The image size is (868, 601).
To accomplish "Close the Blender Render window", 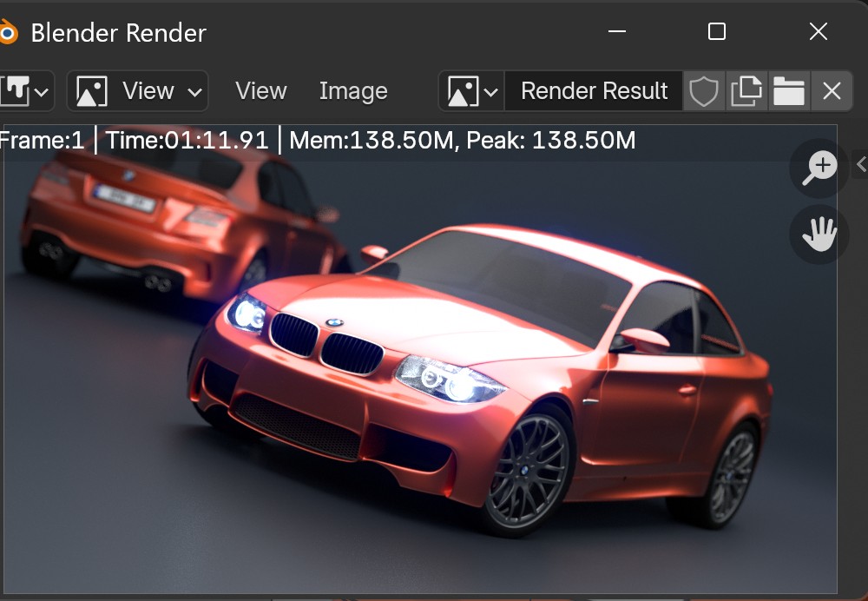I will click(818, 32).
